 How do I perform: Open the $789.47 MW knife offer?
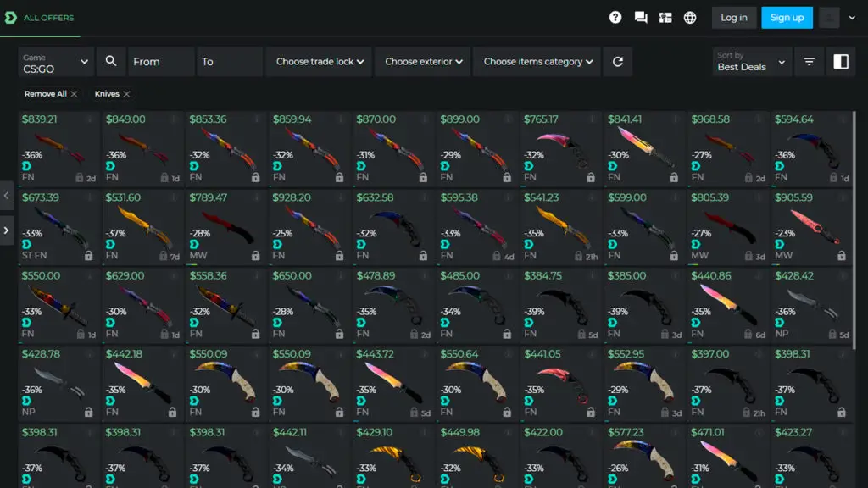click(x=225, y=227)
